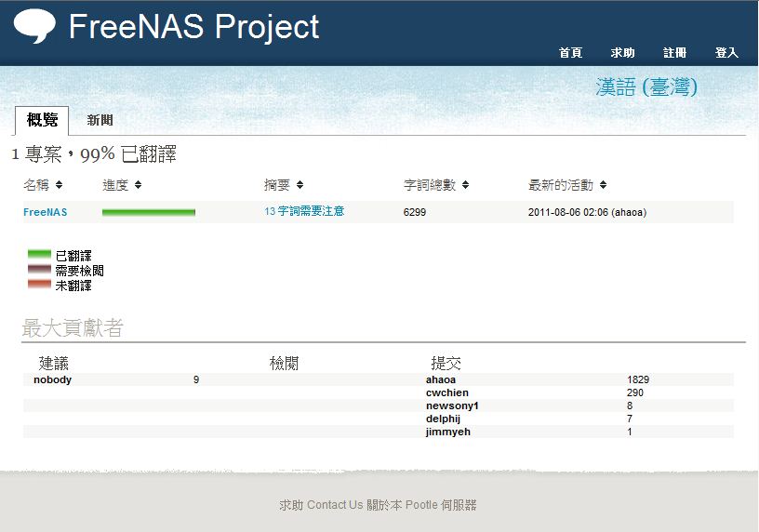Screen dimensions: 759x532
Task: Open the 求助 help menu item
Action: coord(622,52)
